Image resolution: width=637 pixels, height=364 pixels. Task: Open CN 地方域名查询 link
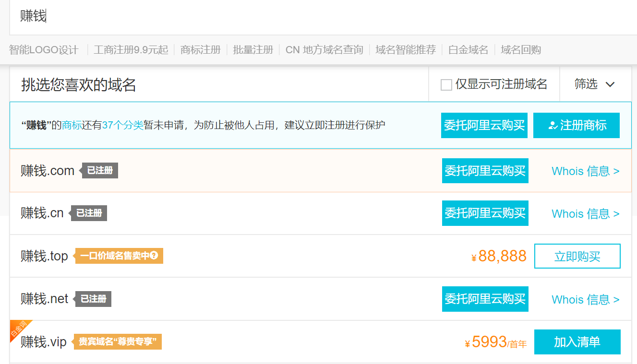(324, 50)
